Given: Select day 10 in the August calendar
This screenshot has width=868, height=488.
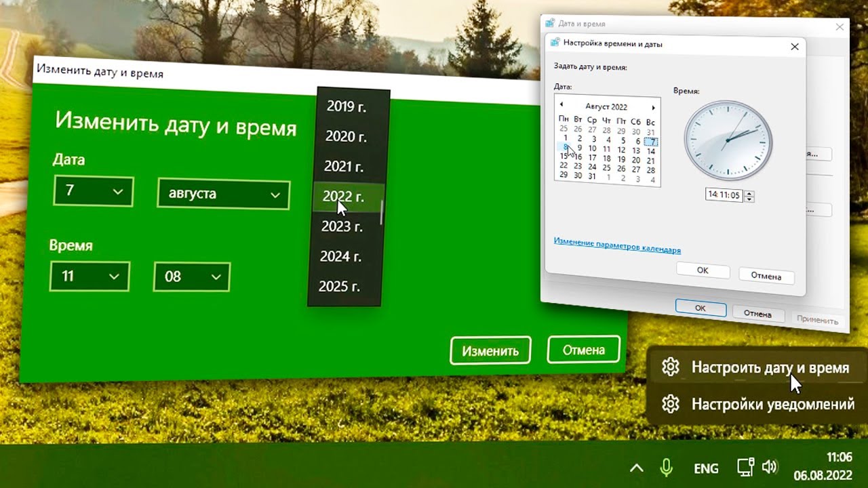Looking at the screenshot, I should click(592, 148).
